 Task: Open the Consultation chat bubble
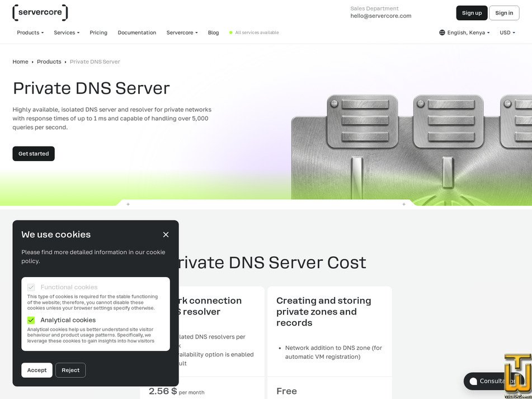493,381
